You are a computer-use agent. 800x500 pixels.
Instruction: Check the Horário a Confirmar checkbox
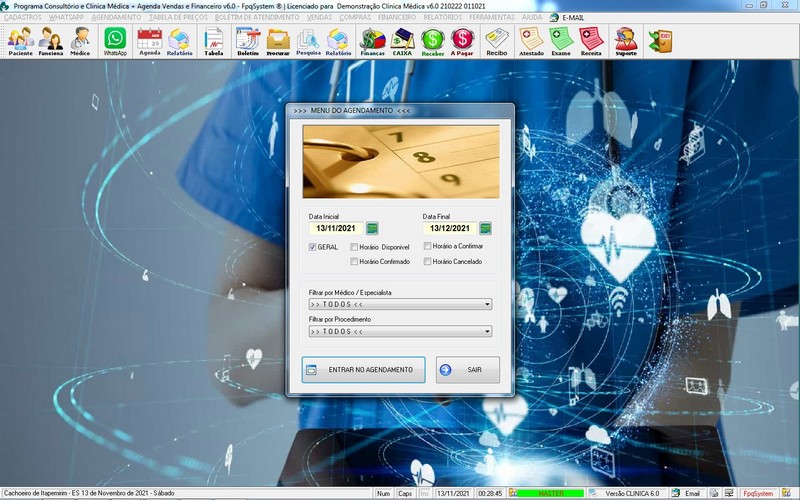click(x=427, y=246)
